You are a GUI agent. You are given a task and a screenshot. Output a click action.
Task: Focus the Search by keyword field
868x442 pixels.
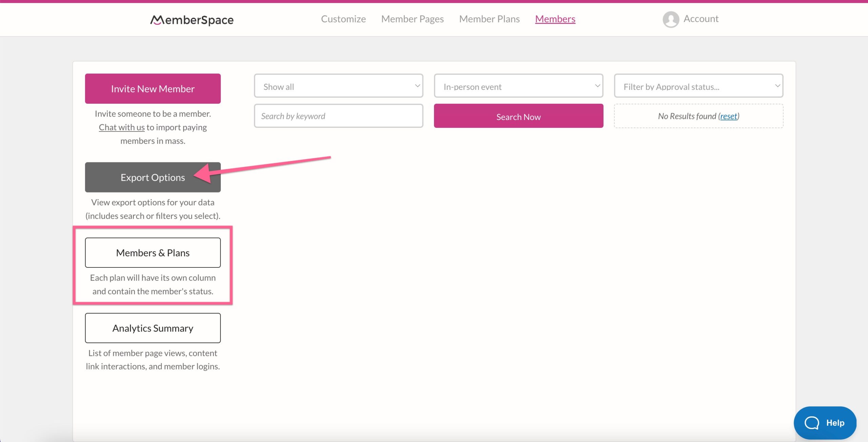click(338, 116)
